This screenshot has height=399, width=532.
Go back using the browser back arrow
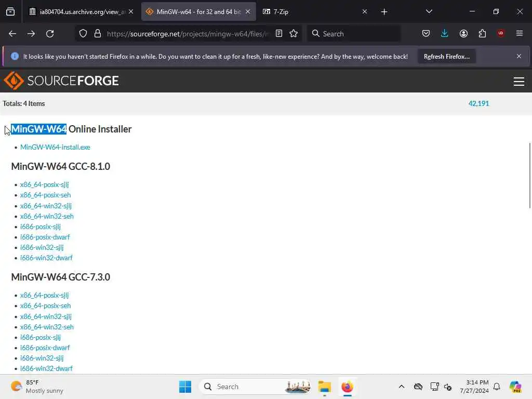point(12,34)
